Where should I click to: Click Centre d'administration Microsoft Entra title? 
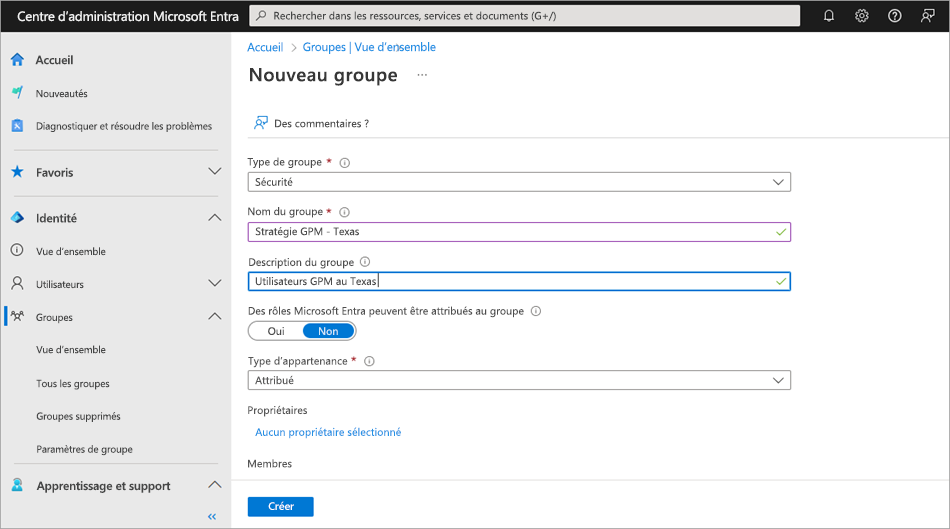[128, 16]
